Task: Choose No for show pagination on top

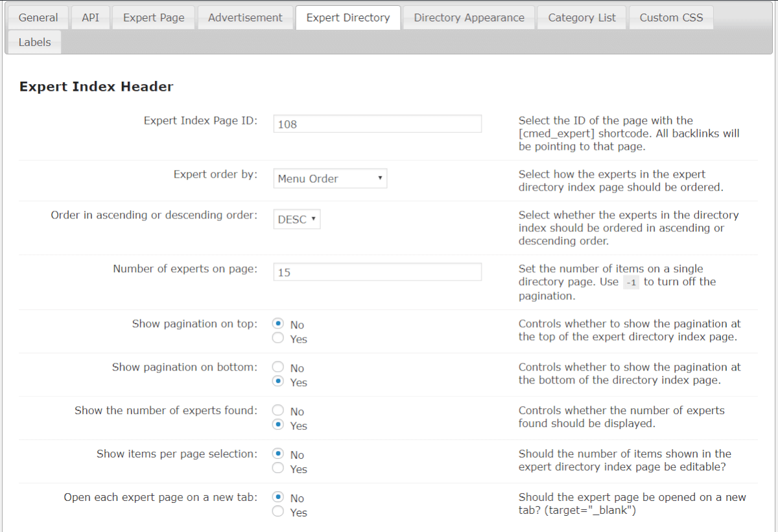Action: pos(278,324)
